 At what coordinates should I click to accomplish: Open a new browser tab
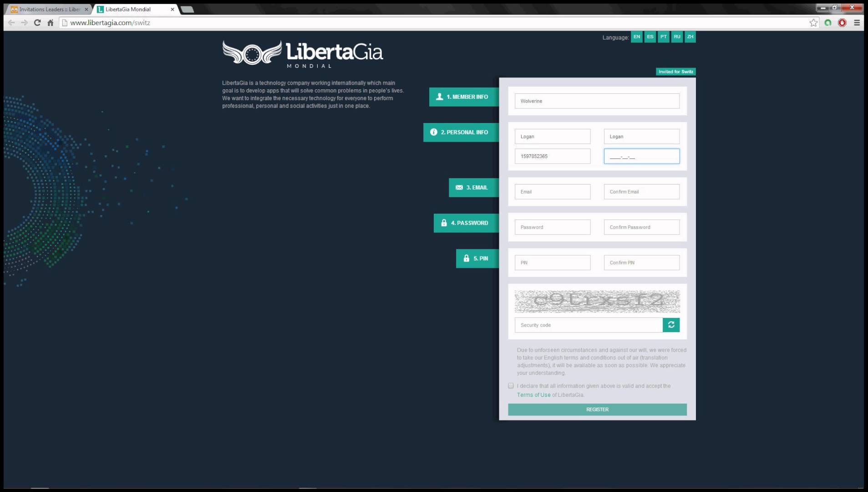187,9
